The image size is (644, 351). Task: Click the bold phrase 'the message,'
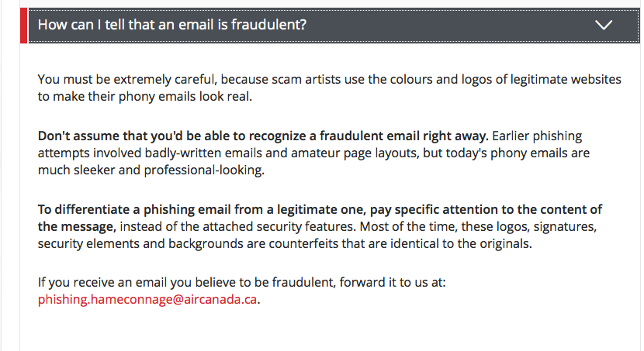[77, 226]
